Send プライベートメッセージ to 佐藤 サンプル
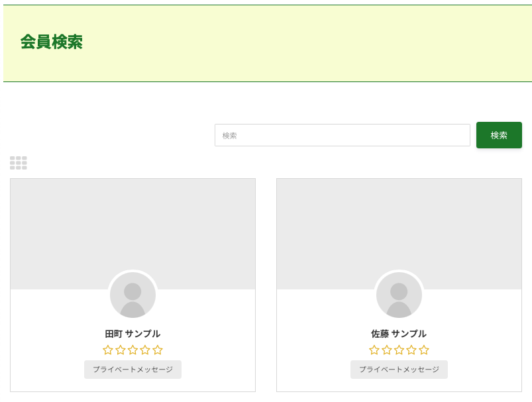 point(399,370)
